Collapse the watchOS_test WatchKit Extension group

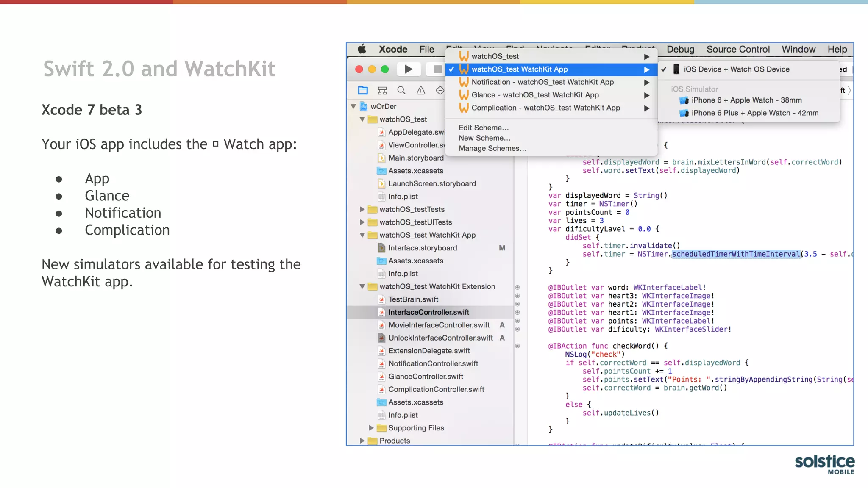click(x=362, y=286)
